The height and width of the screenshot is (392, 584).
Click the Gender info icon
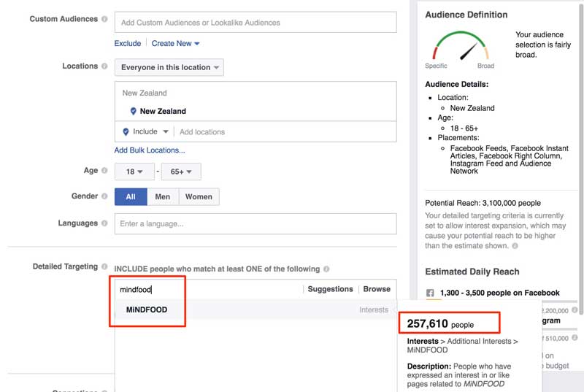tap(104, 196)
